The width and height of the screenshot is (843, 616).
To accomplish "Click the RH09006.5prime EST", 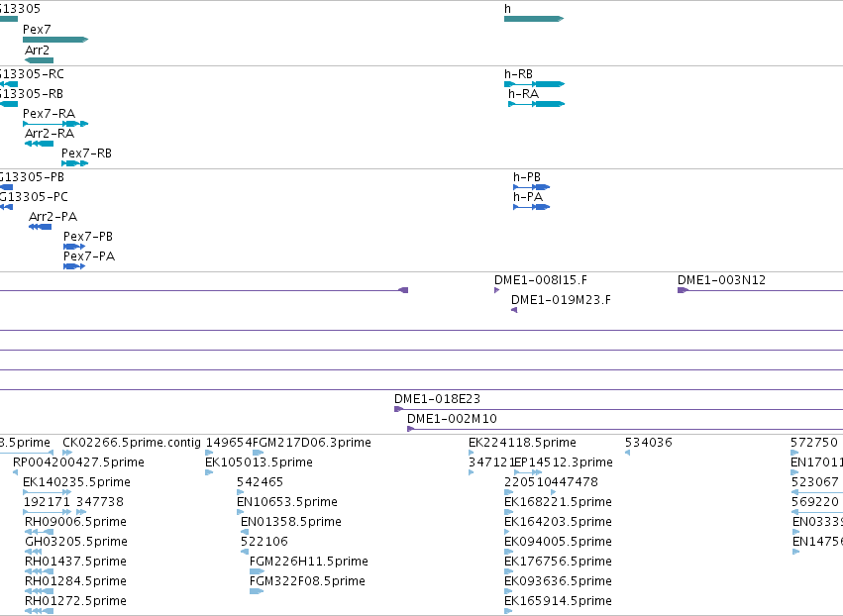I will click(x=40, y=532).
